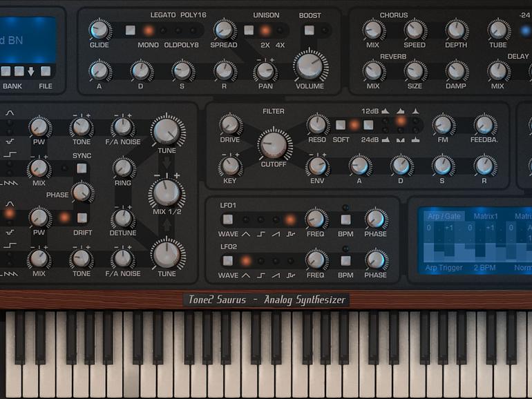Open the Arp Trigger mode selector
The height and width of the screenshot is (399, 532).
click(x=444, y=268)
